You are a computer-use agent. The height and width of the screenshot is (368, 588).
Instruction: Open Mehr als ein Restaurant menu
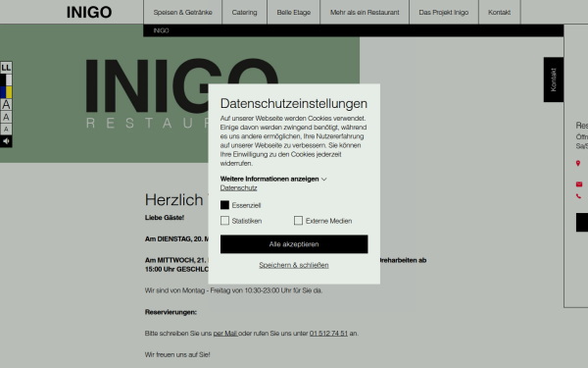(365, 12)
